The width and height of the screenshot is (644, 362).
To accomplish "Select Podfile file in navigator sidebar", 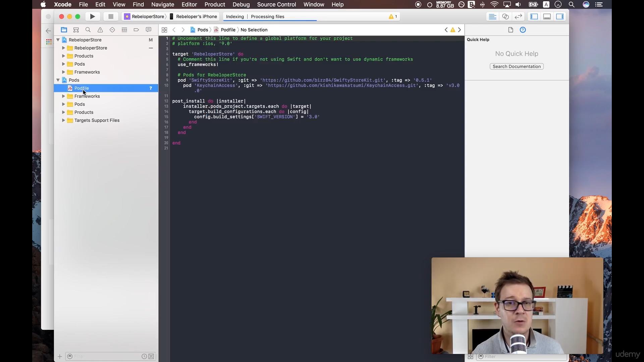I will [82, 88].
